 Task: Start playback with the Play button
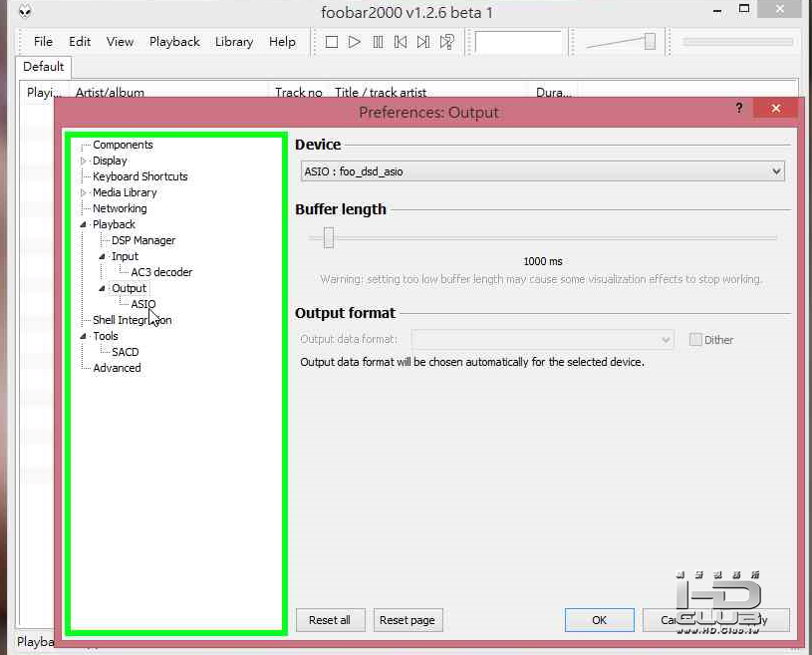355,42
